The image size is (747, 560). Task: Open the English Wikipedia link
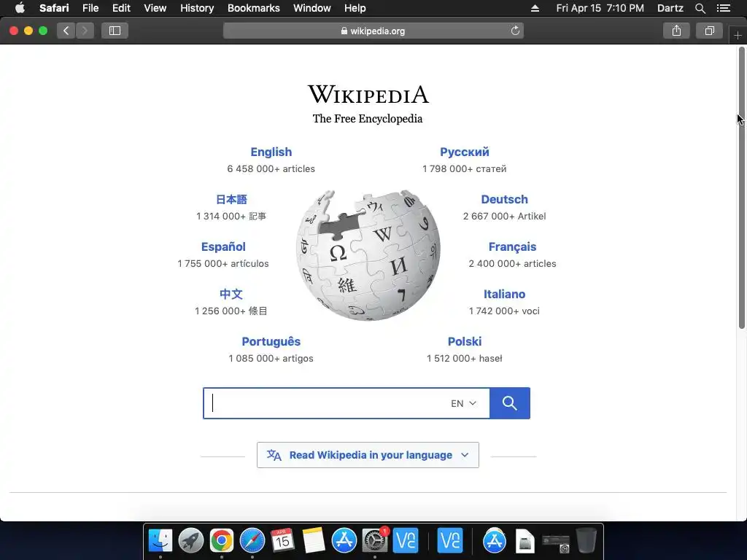point(271,152)
